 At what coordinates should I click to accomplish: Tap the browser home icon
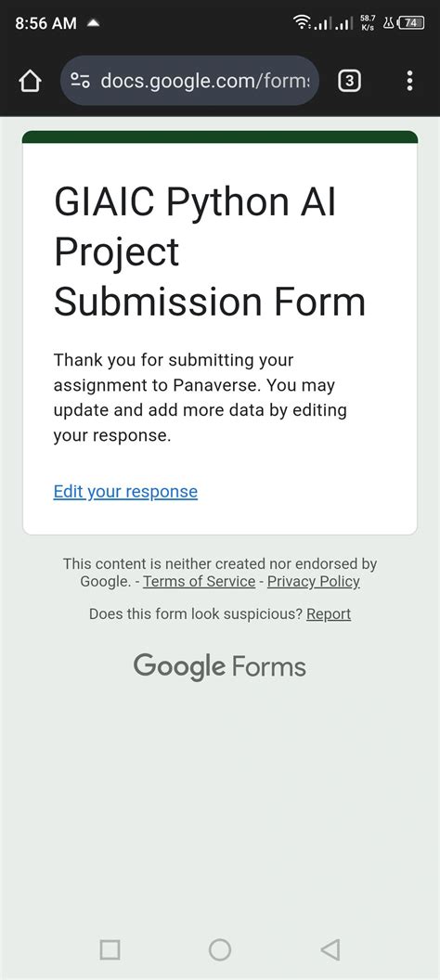coord(30,81)
